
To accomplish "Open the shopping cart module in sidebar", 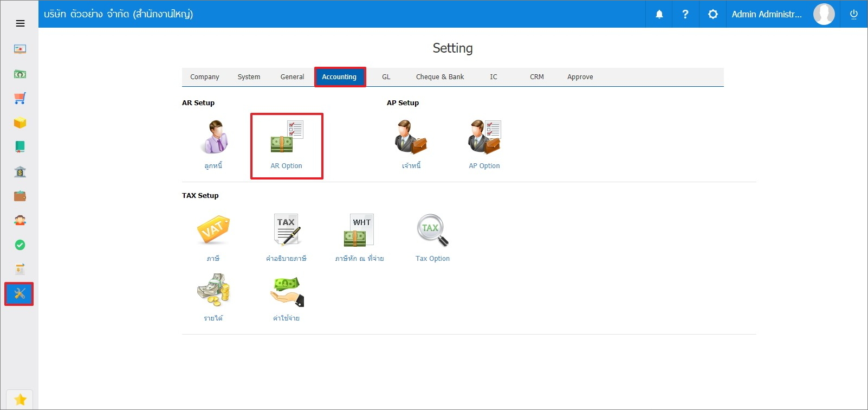I will pos(20,98).
